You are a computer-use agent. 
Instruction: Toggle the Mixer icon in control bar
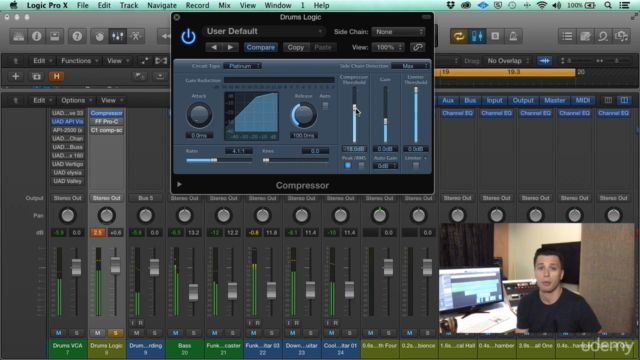[118, 36]
